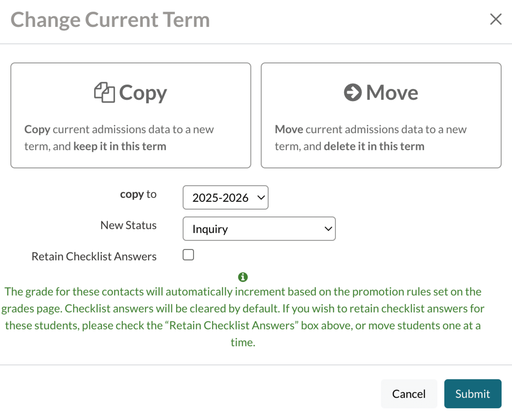Select the Move heading text
512x420 pixels.
[x=392, y=92]
